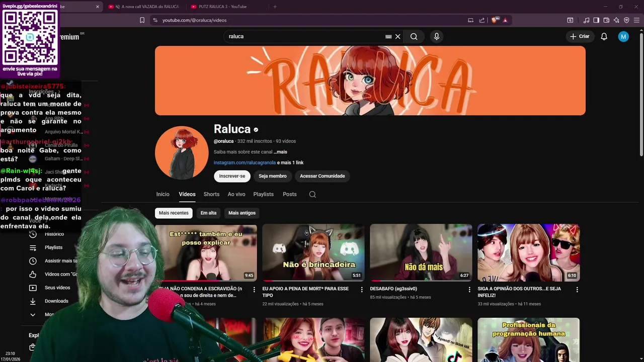
Task: Open the notifications bell
Action: tap(604, 36)
